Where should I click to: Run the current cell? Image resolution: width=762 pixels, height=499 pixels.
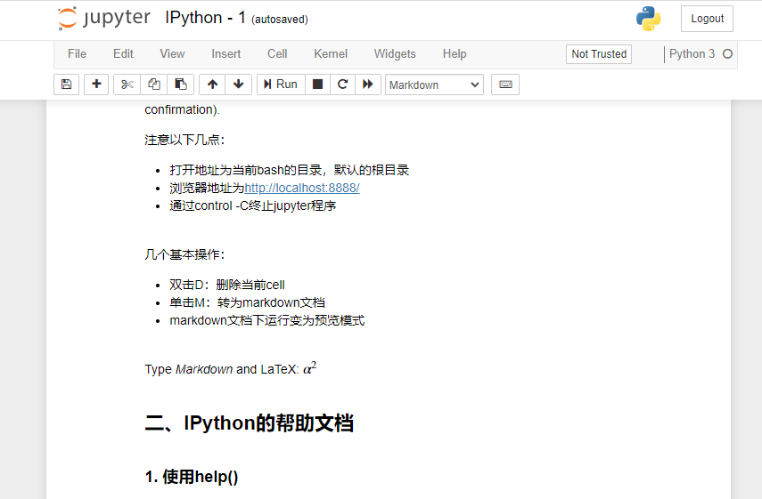(281, 85)
